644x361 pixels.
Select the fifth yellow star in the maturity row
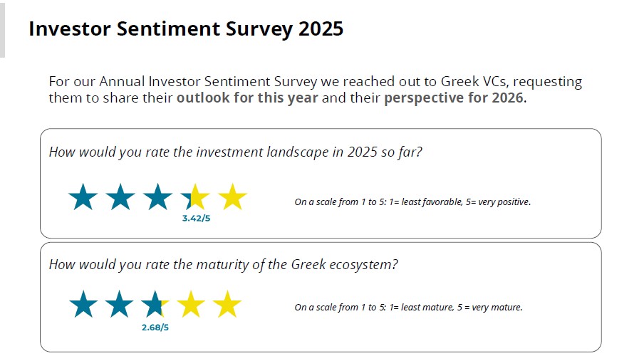point(227,305)
